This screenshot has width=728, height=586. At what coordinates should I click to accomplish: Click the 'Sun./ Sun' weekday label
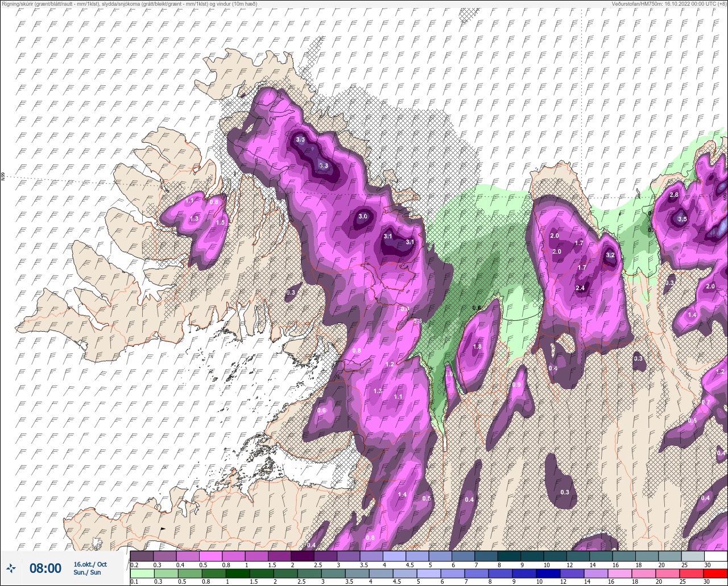coord(87,572)
